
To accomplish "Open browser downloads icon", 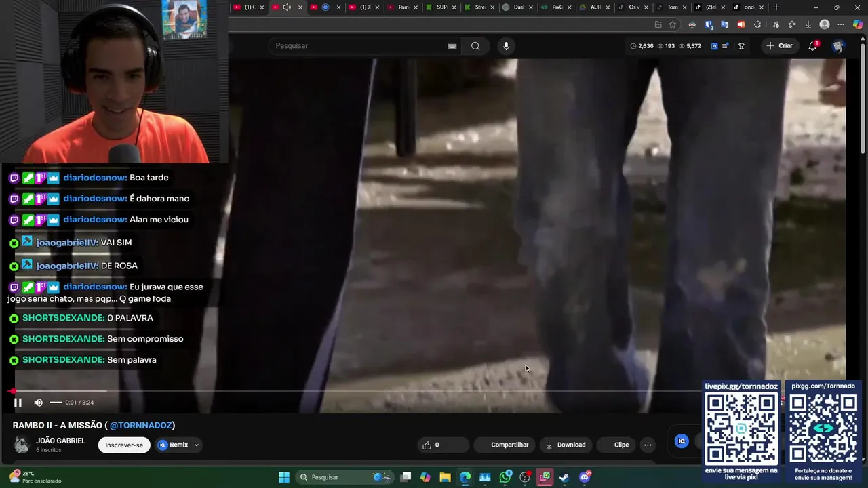I will tap(808, 24).
